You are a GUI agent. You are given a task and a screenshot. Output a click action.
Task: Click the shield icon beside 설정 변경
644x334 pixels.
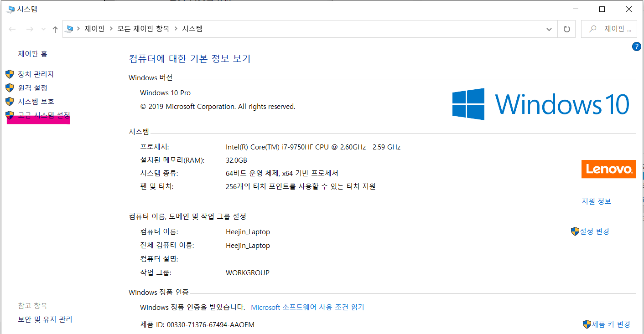(575, 231)
